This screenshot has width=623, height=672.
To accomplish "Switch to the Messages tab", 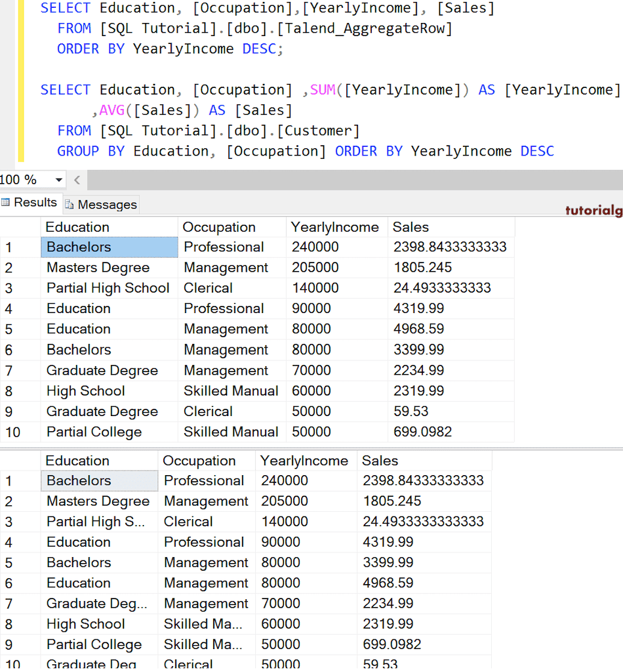I will pos(107,204).
